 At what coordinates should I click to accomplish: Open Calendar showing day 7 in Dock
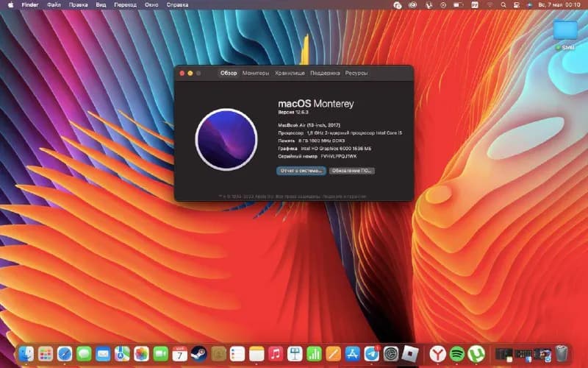point(179,354)
